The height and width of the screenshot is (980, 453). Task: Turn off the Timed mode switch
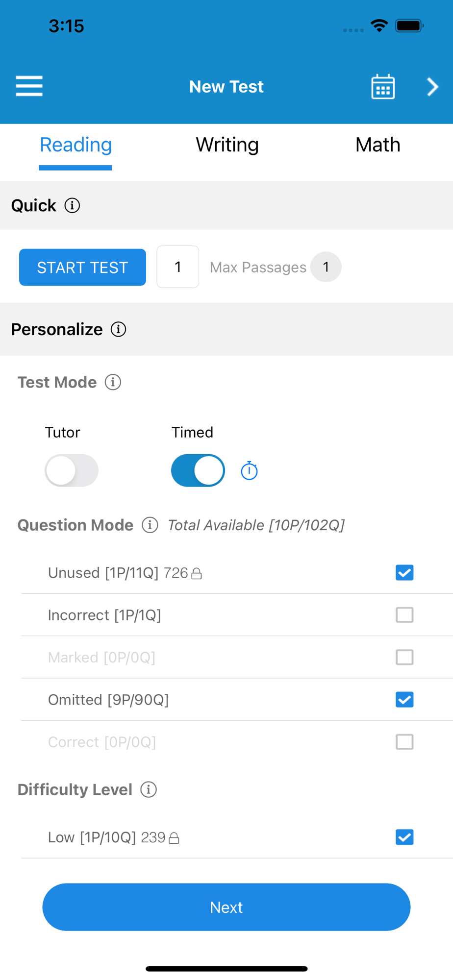(198, 470)
